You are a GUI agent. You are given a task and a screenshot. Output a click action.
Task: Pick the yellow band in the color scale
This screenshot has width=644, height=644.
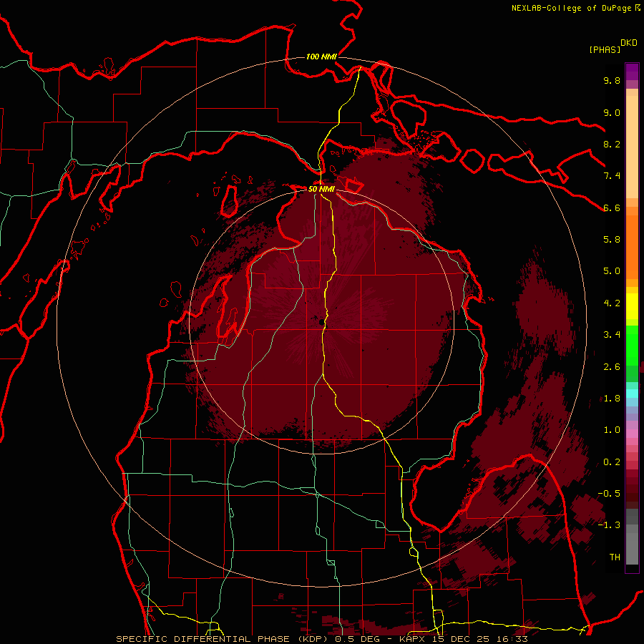click(x=632, y=306)
